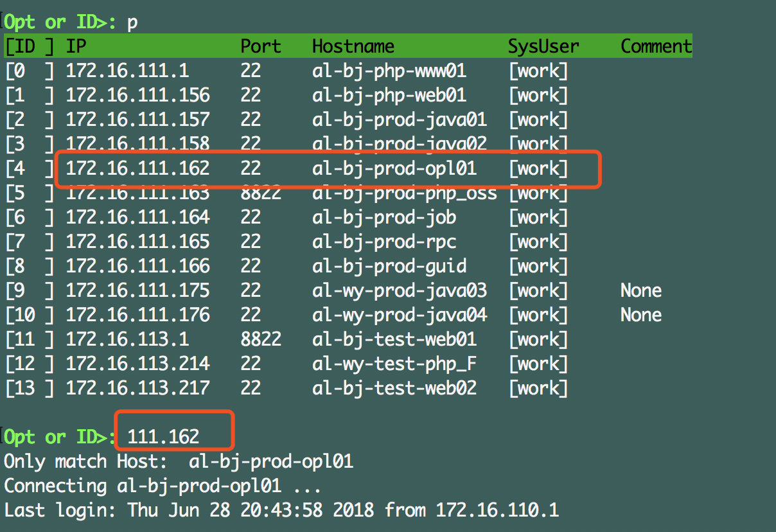776x532 pixels.
Task: Click the Port column header
Action: point(260,46)
